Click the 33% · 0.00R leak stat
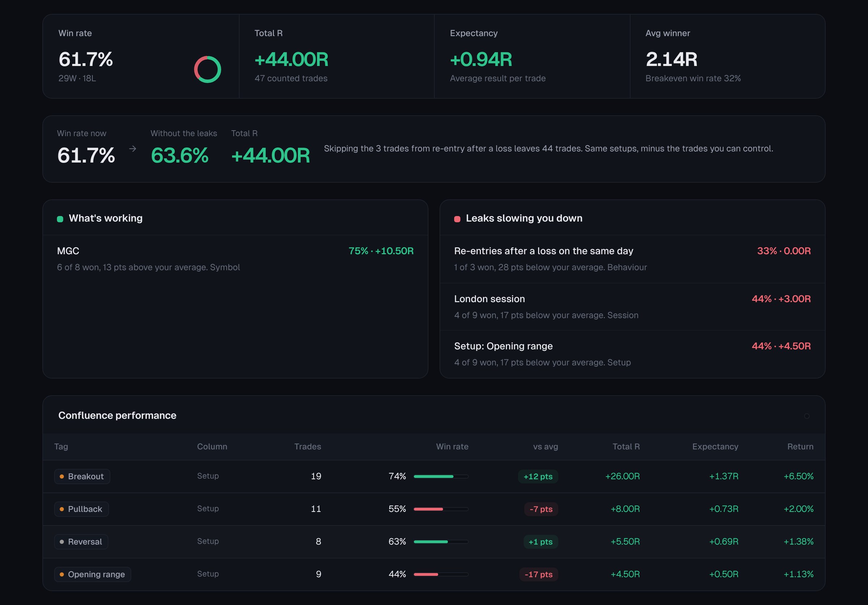Viewport: 868px width, 605px height. pyautogui.click(x=784, y=251)
